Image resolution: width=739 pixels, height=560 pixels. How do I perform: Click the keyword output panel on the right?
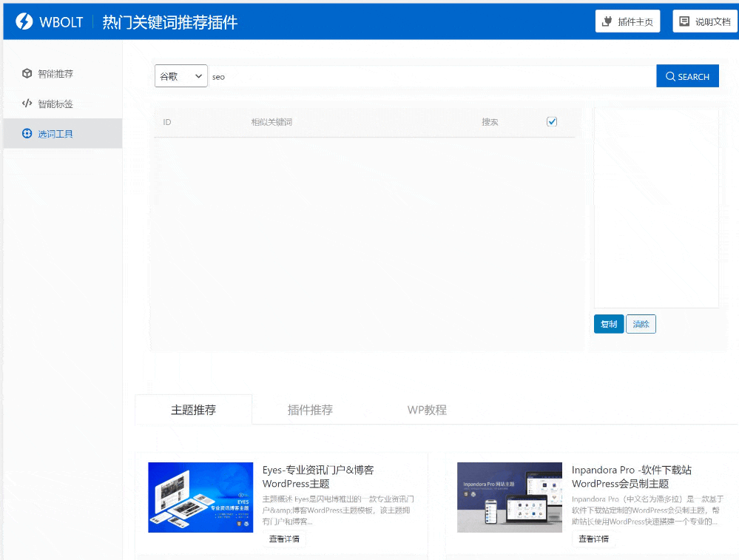pyautogui.click(x=656, y=208)
